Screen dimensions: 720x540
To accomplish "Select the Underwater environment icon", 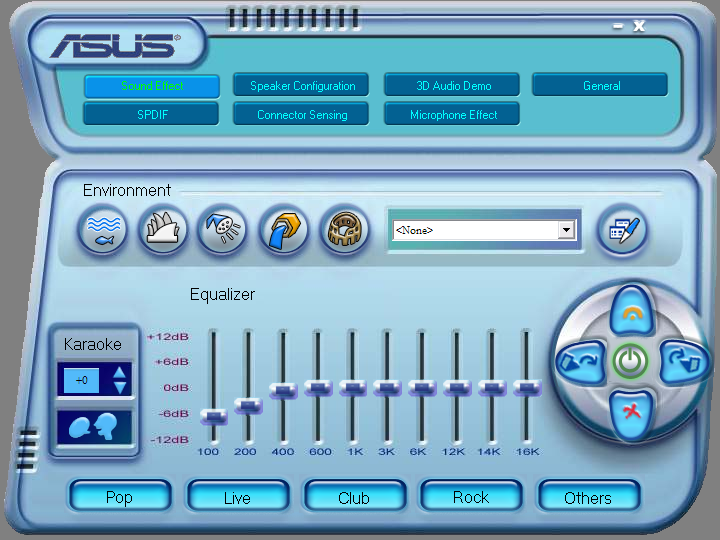I will [x=103, y=232].
